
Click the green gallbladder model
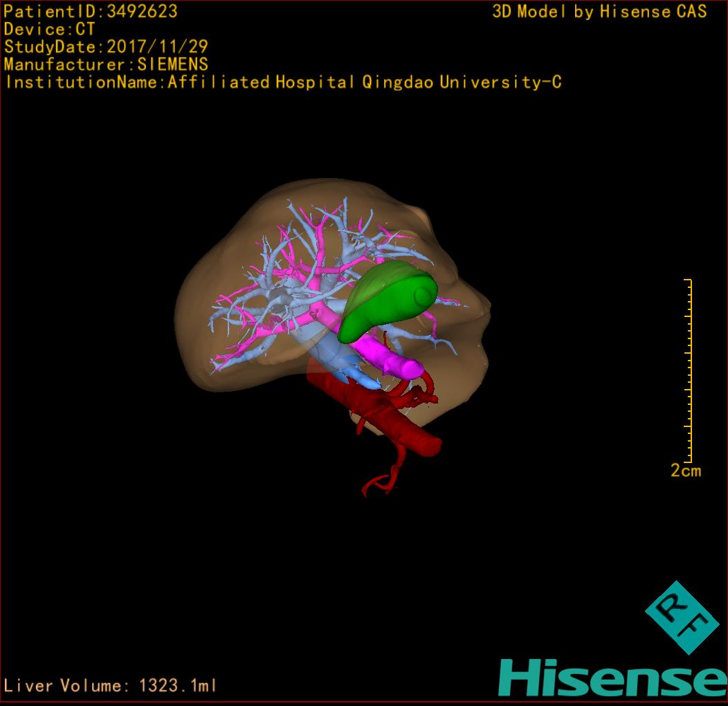tap(388, 301)
